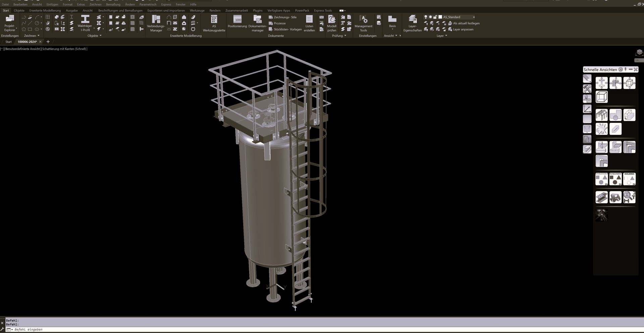Switch to Erweiterte Modellierung ribbon tab

(45, 10)
